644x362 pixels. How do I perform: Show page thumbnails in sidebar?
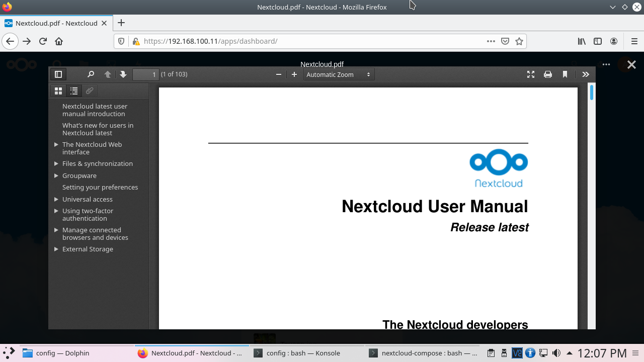[58, 91]
